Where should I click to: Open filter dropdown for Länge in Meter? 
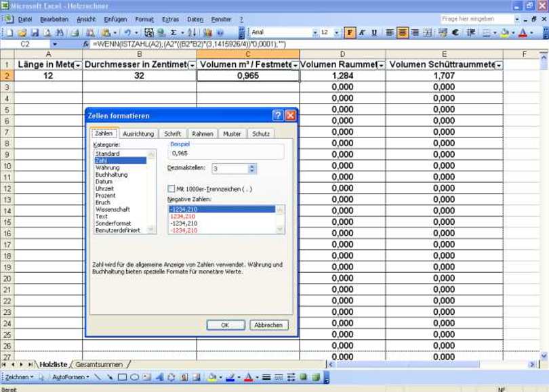coord(77,65)
